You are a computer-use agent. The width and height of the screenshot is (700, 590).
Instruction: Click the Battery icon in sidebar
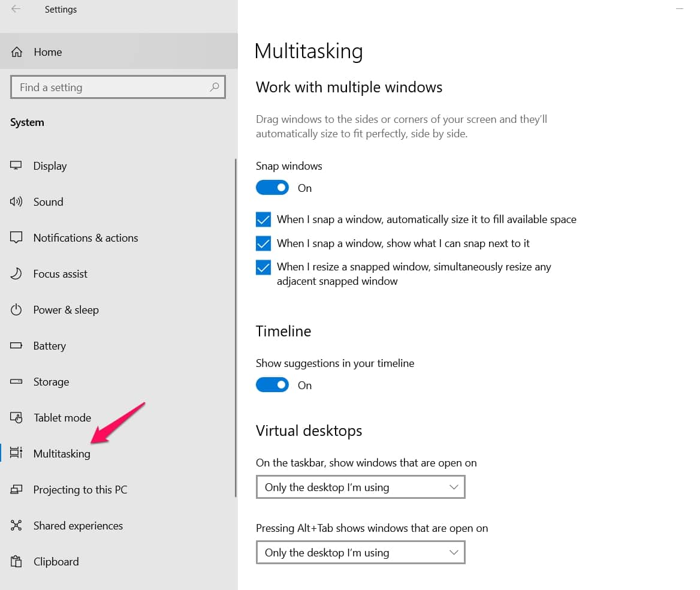click(16, 345)
